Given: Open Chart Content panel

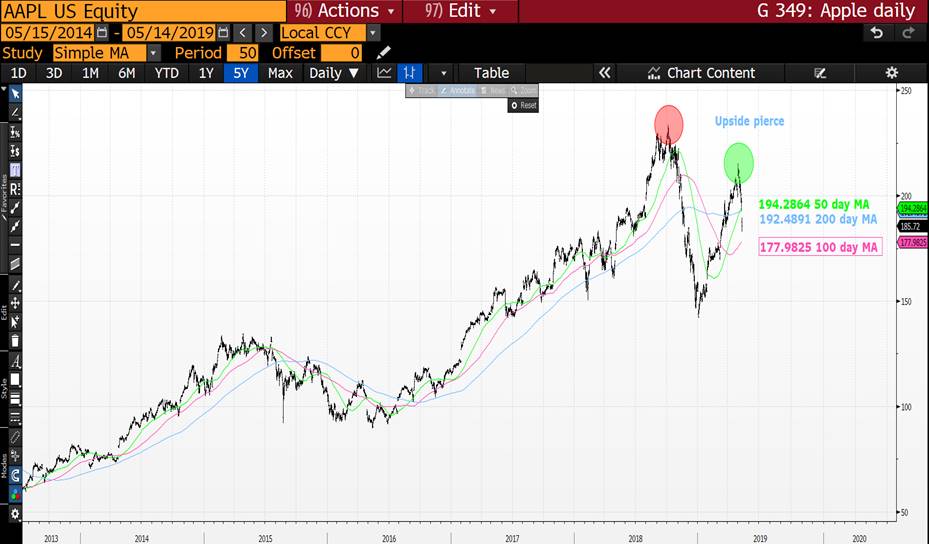Looking at the screenshot, I should pyautogui.click(x=701, y=73).
